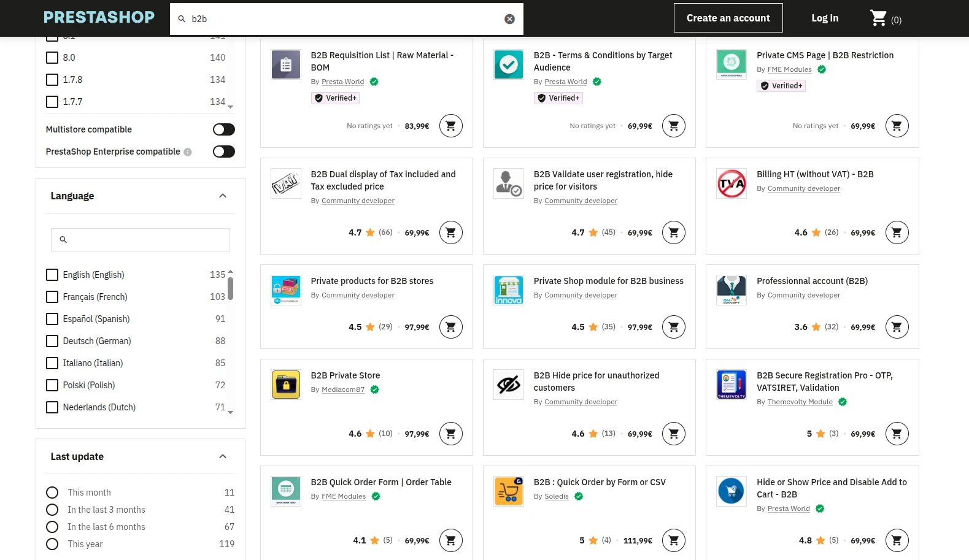Click Verified+ badge on Private CMS Page

pyautogui.click(x=781, y=86)
